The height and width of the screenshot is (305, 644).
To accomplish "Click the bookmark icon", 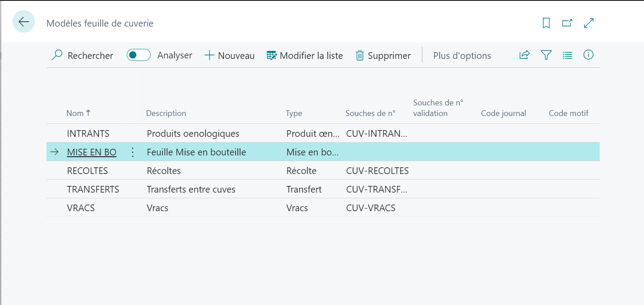I will point(546,23).
